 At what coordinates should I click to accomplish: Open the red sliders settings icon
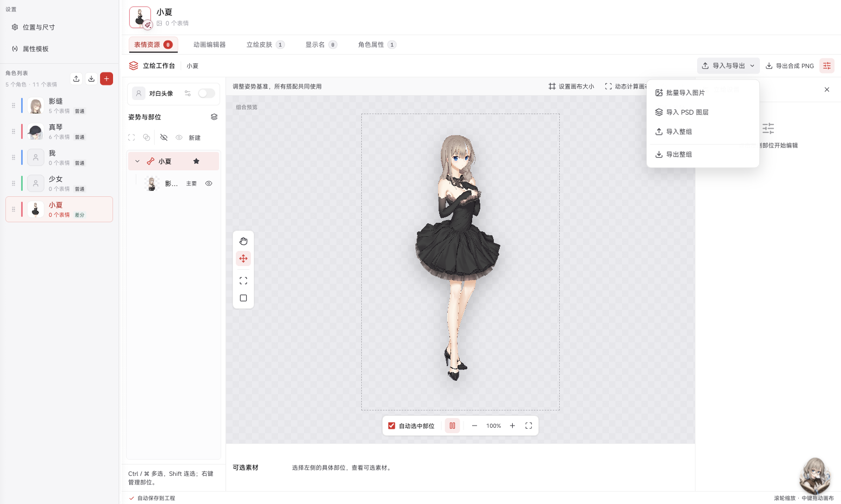[x=827, y=65]
